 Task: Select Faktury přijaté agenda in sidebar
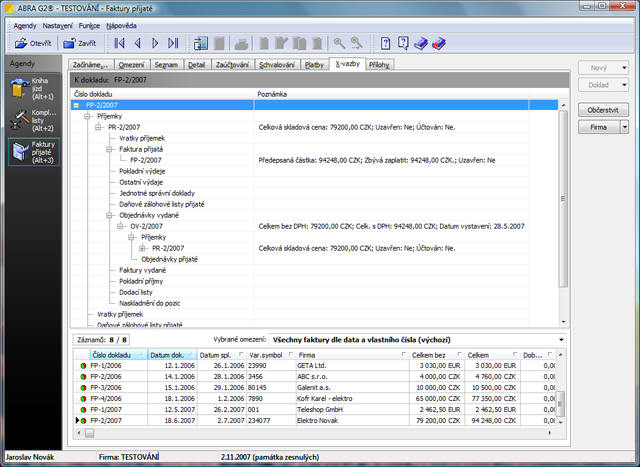click(x=33, y=152)
